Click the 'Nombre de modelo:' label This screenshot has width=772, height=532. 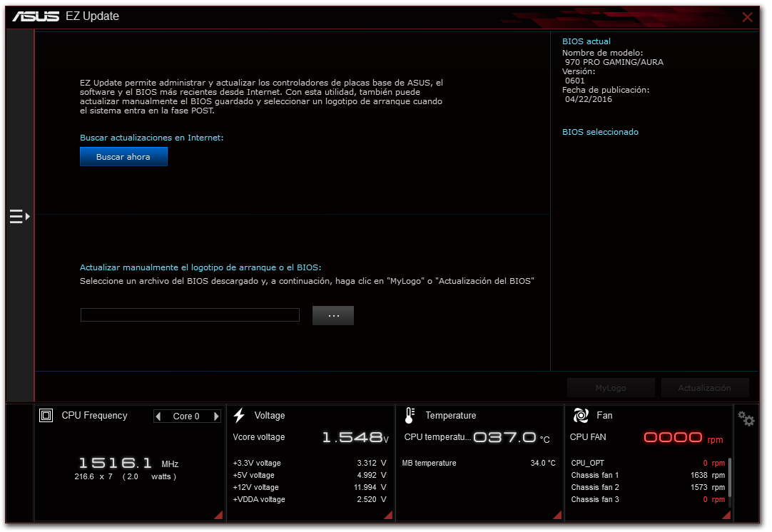pos(603,53)
